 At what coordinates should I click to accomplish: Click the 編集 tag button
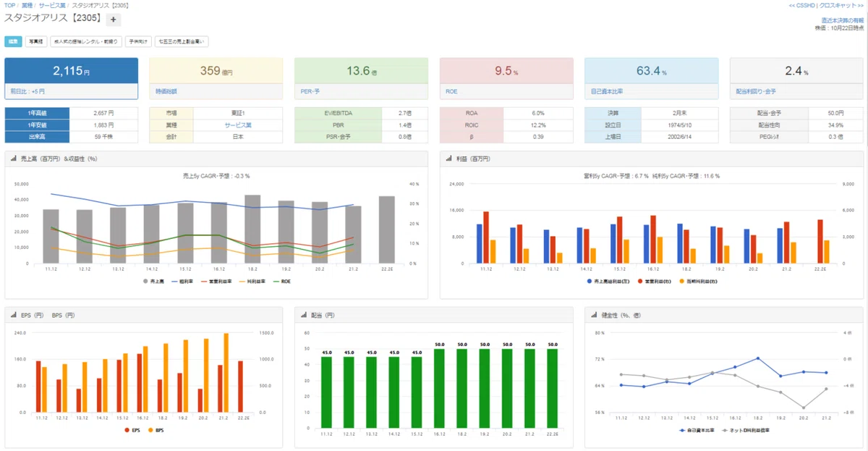(x=14, y=41)
